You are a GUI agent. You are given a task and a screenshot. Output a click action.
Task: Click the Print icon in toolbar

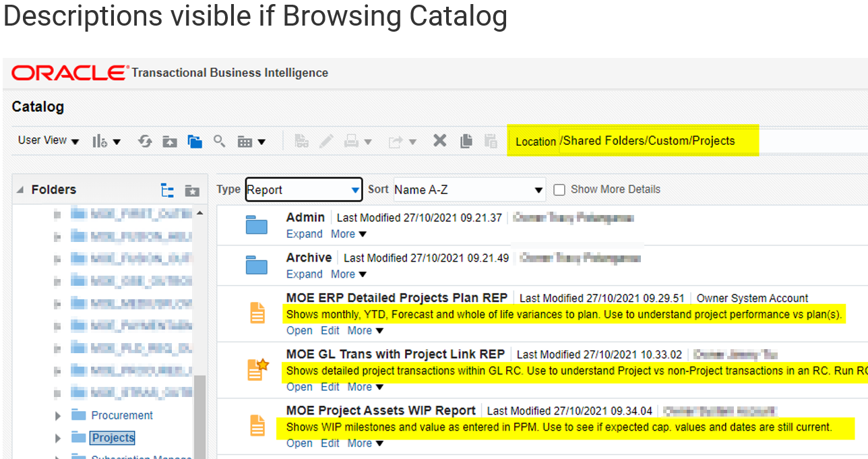(x=351, y=141)
